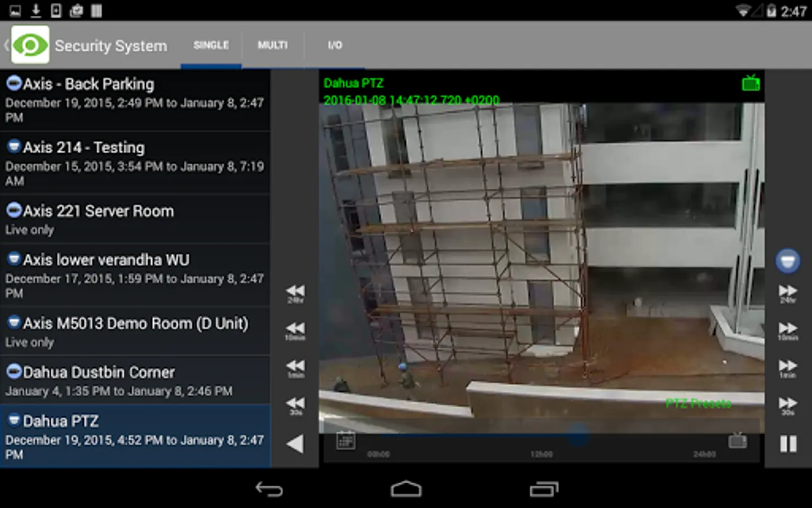This screenshot has height=508, width=812.
Task: Tap the battery status icon
Action: point(771,11)
